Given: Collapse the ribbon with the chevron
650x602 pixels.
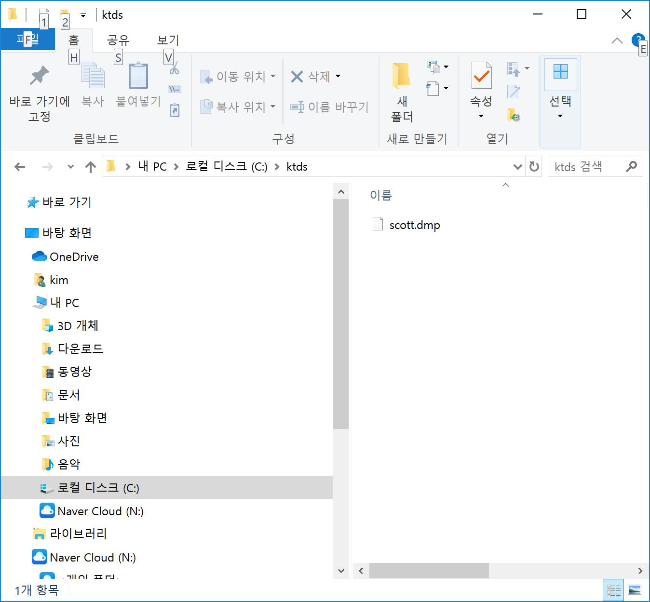Looking at the screenshot, I should [x=617, y=41].
